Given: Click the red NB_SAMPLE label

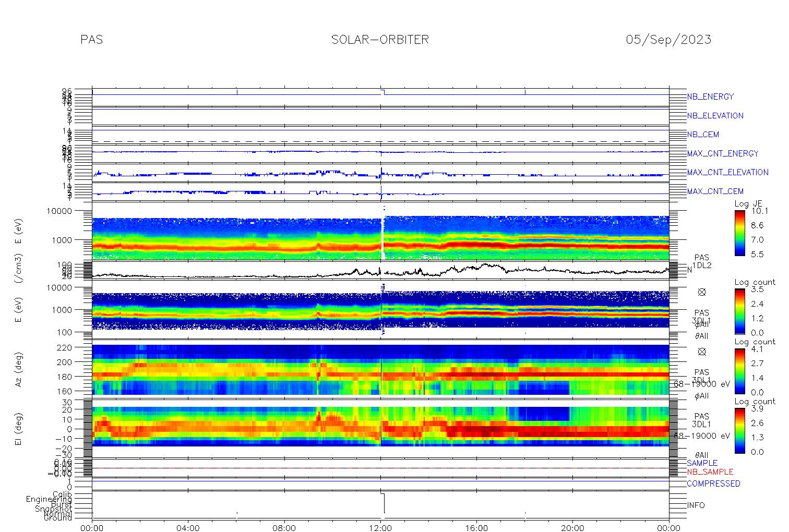Looking at the screenshot, I should coord(710,471).
